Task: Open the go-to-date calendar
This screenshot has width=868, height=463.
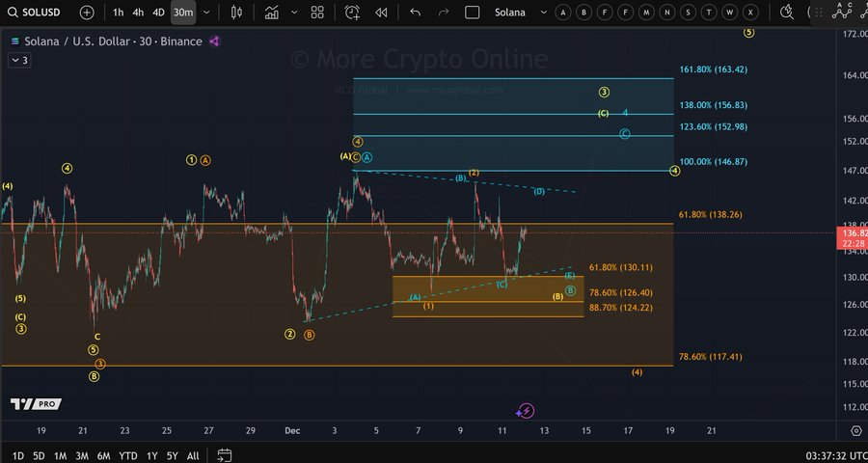Action: point(224,455)
